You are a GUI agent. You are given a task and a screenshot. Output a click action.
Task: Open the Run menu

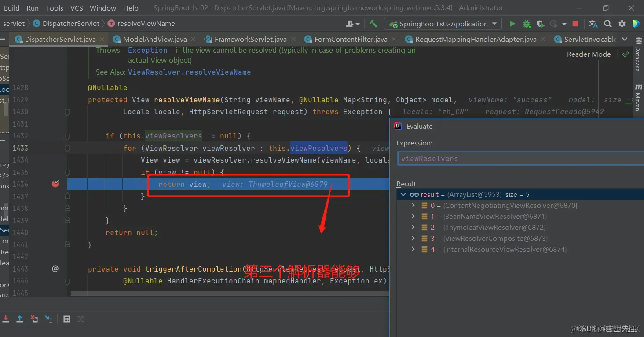pos(33,8)
